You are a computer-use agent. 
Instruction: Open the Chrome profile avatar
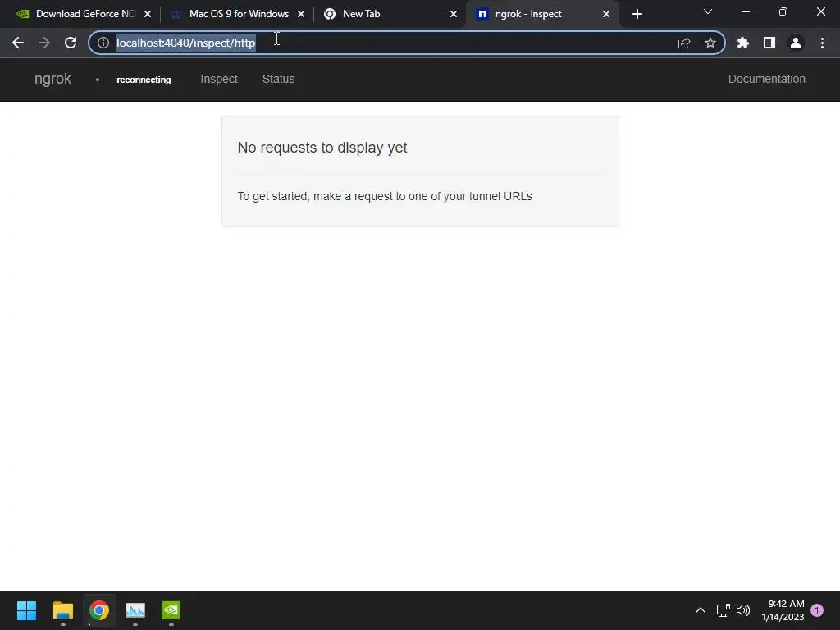pos(796,43)
